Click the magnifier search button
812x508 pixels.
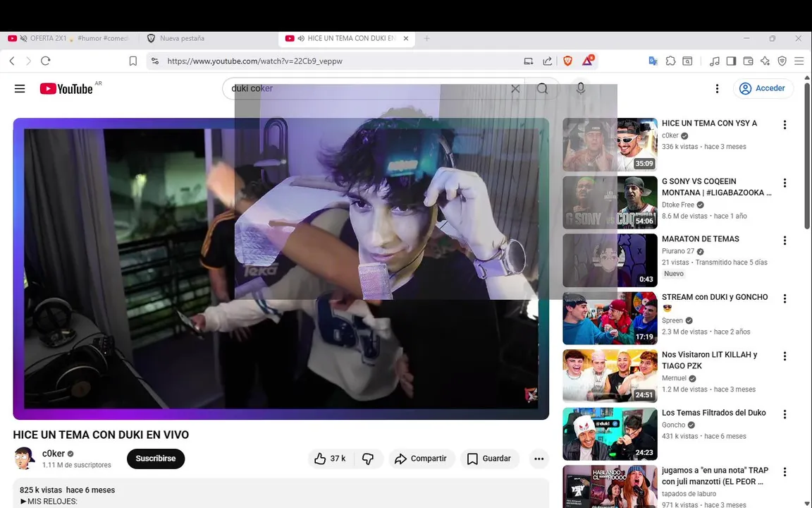coord(542,89)
